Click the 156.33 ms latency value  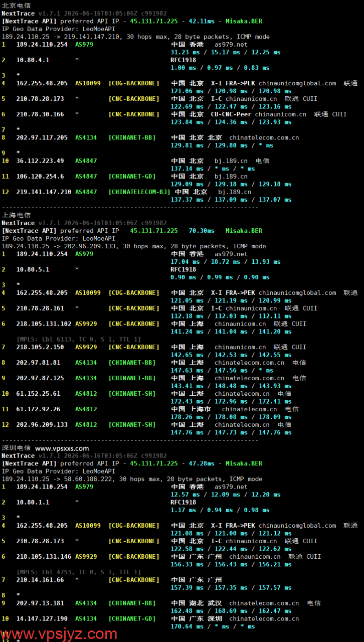coord(187,564)
